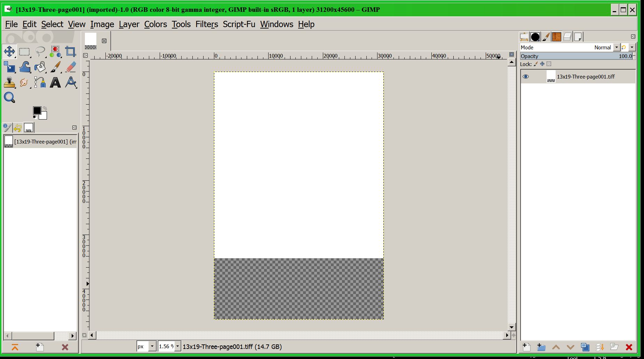The width and height of the screenshot is (644, 359).
Task: Toggle the Quick Mask button
Action: pos(84,335)
